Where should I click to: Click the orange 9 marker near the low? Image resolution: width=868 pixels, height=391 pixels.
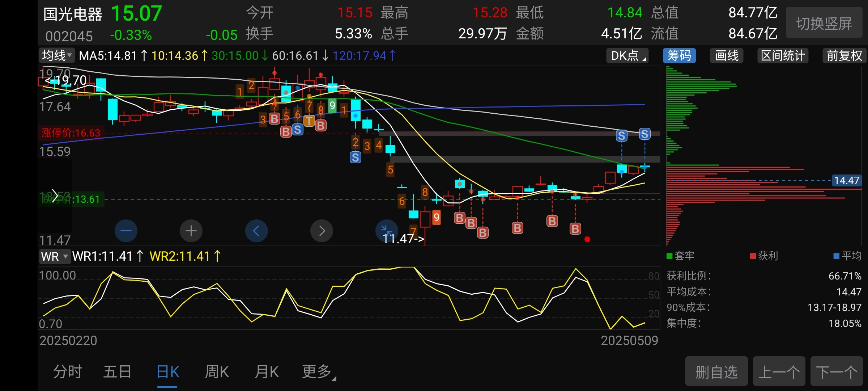437,217
